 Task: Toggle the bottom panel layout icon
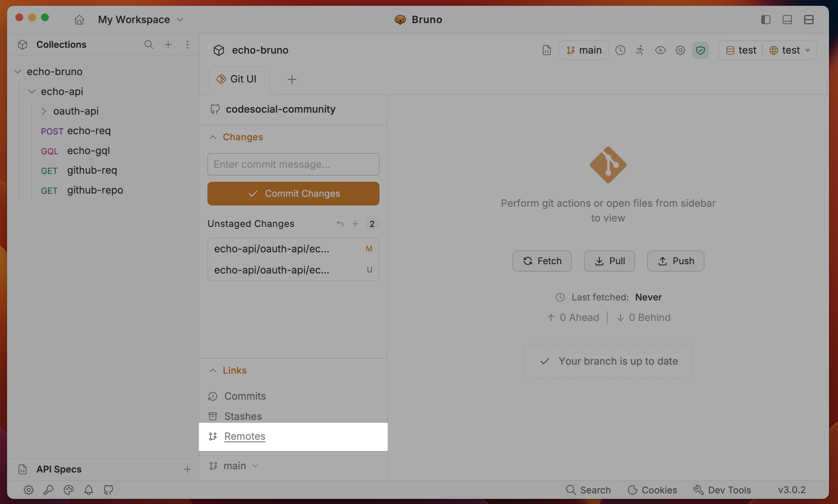click(787, 20)
